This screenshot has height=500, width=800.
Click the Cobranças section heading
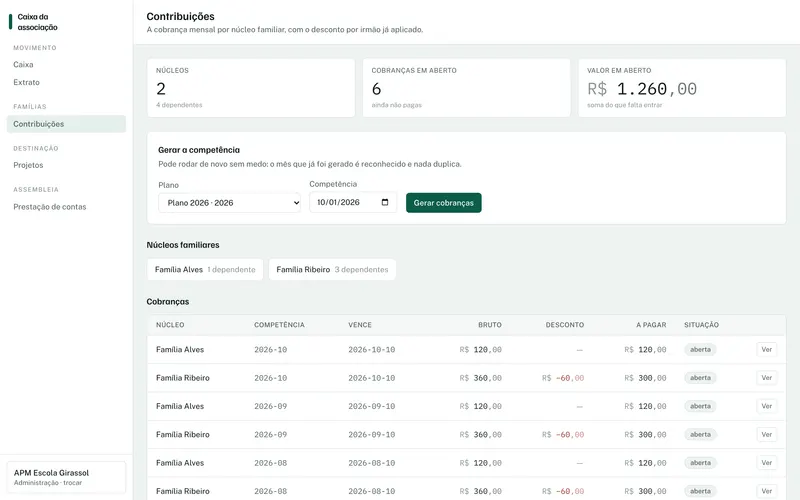[x=168, y=302]
